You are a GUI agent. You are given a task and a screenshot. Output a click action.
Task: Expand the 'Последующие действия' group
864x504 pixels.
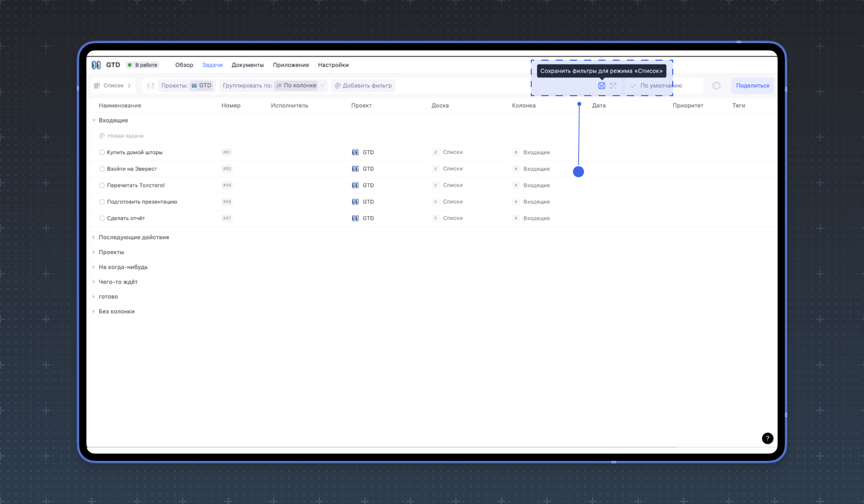point(94,237)
